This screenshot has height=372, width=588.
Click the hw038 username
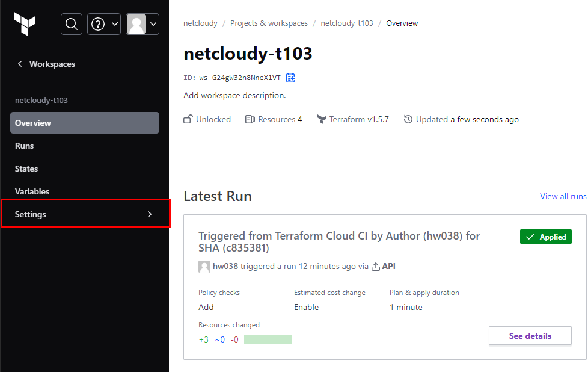(x=225, y=266)
